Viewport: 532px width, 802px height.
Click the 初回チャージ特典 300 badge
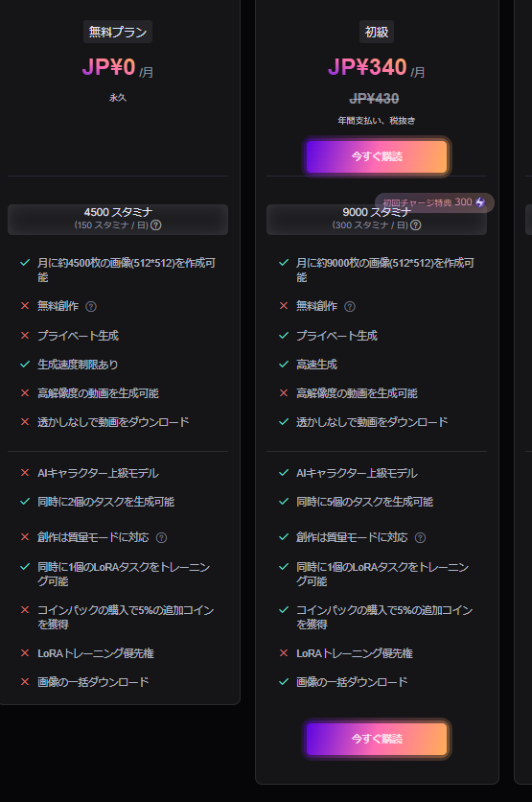click(x=434, y=202)
